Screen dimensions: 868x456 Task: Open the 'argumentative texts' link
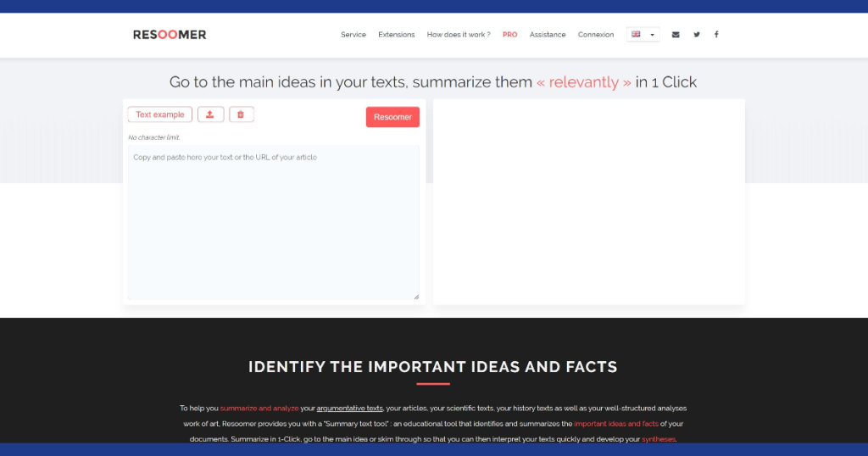coord(349,409)
